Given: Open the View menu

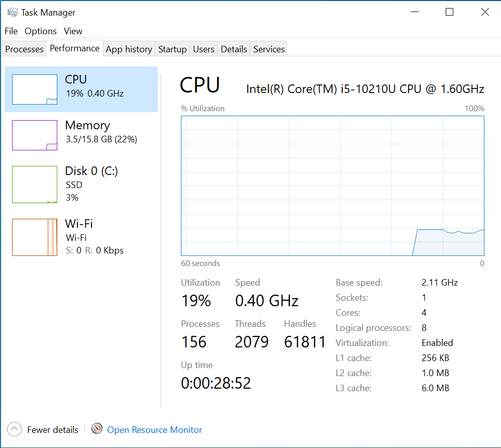Looking at the screenshot, I should point(73,31).
